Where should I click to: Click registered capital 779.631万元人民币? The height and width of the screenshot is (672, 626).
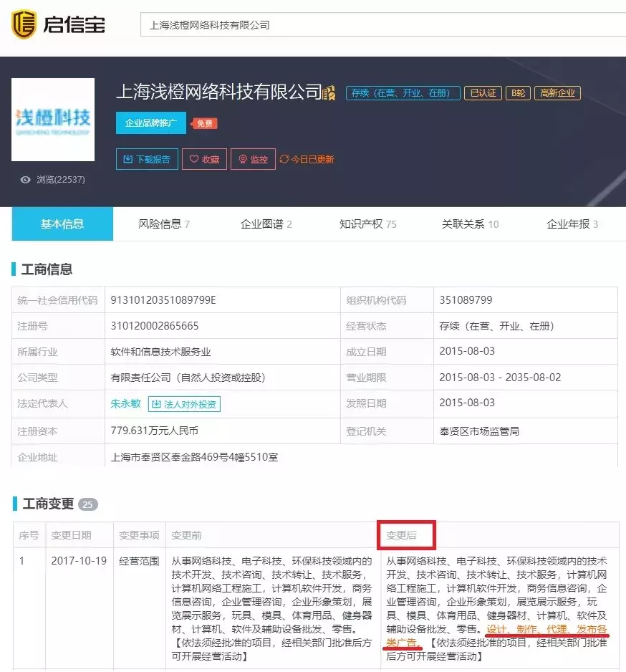[154, 431]
